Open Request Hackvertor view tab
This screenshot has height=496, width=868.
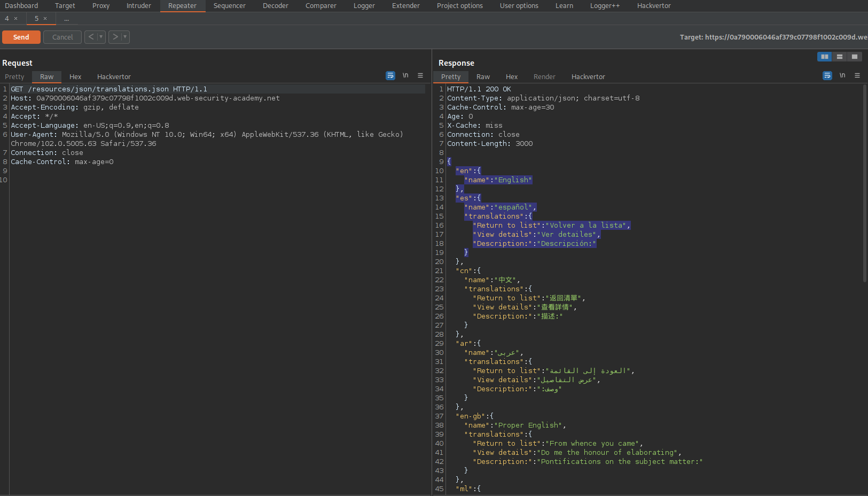114,77
